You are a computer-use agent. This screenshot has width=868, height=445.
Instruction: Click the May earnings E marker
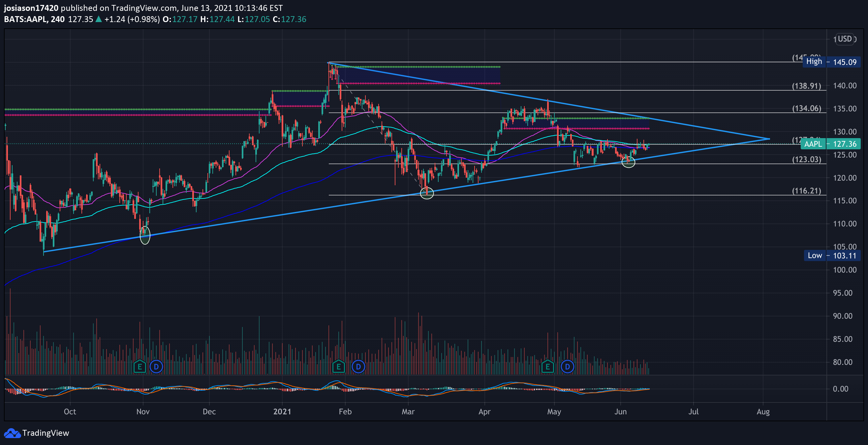tap(548, 367)
